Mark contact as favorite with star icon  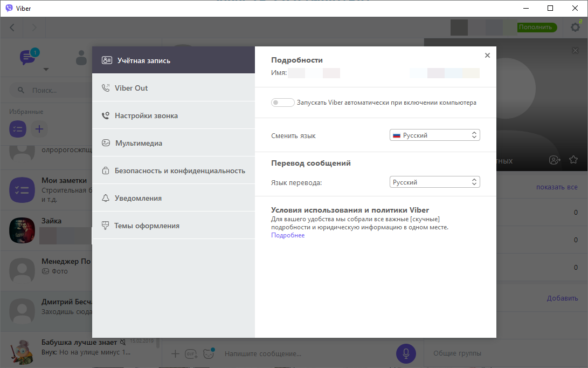(x=573, y=160)
